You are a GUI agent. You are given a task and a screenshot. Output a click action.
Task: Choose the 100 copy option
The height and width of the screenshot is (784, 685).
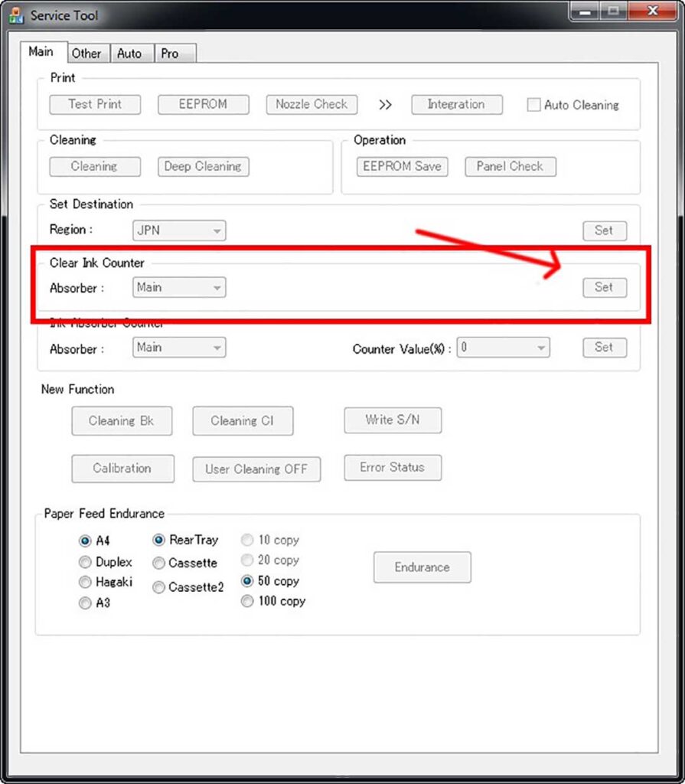pos(247,602)
